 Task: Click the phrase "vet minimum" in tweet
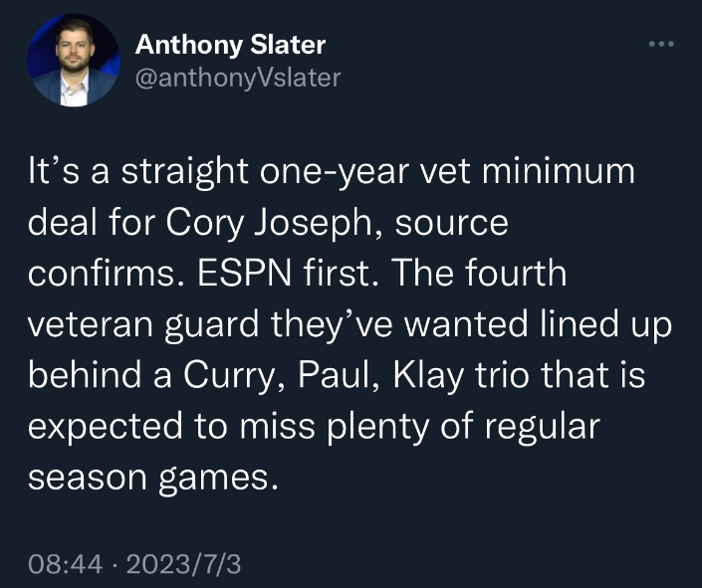tap(527, 171)
